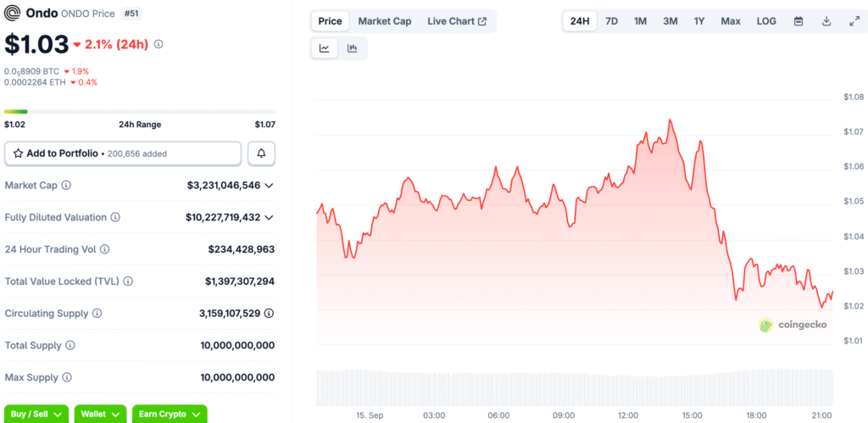The width and height of the screenshot is (868, 423).
Task: Open the Earn Crypto dropdown
Action: click(x=170, y=414)
